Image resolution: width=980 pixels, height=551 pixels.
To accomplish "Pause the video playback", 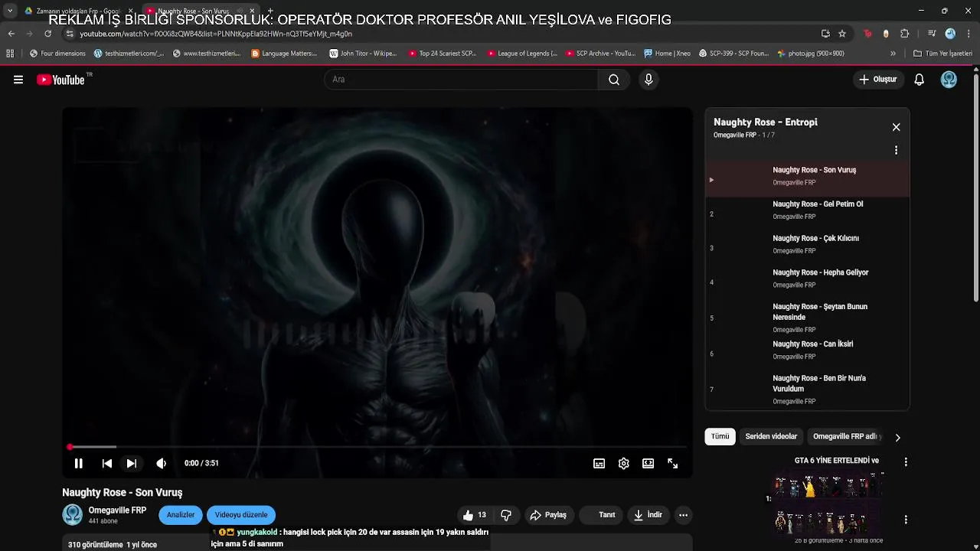I will (78, 463).
